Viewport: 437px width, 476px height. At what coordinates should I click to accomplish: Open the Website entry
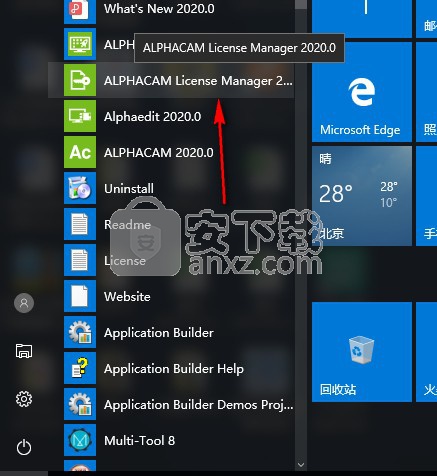click(x=127, y=297)
